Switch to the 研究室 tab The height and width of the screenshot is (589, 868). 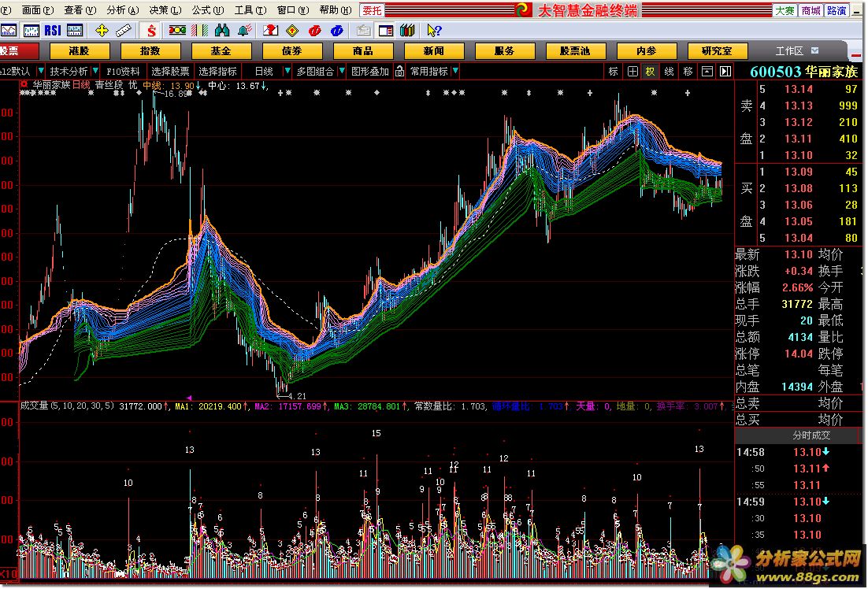(717, 51)
